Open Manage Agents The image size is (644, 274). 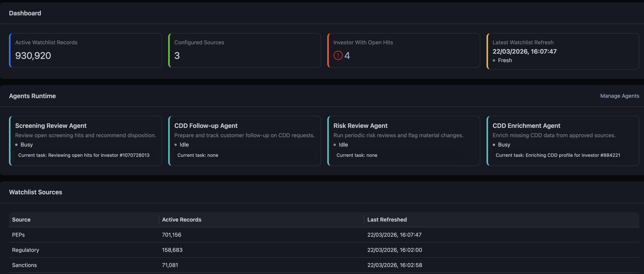coord(619,96)
